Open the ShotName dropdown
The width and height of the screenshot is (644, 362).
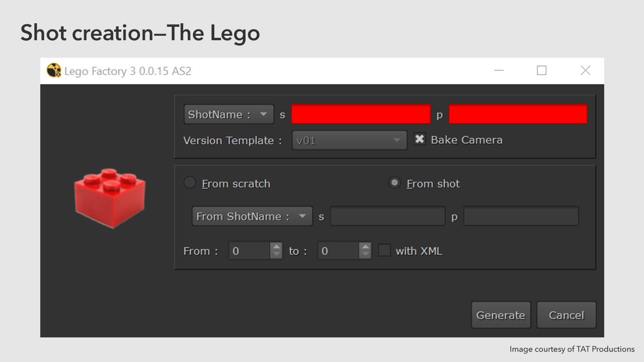pos(229,114)
